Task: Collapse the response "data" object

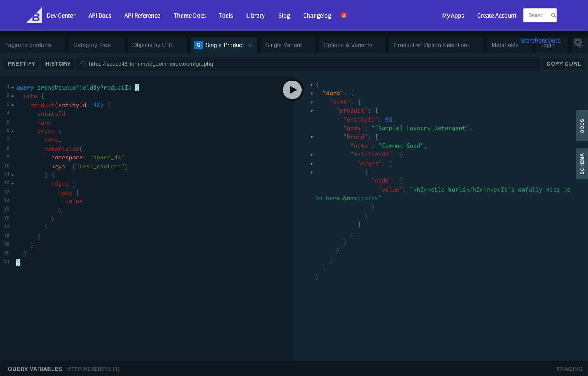Action: 312,93
